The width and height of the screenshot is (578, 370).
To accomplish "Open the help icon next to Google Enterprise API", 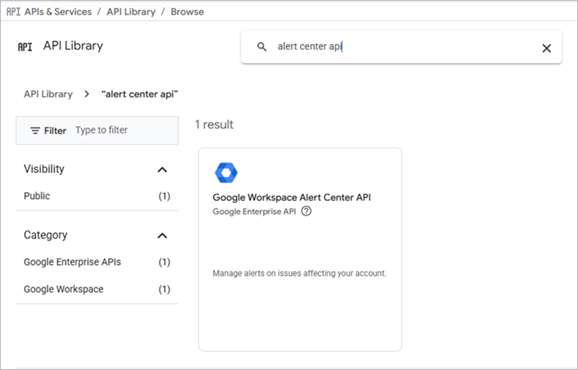I will pos(306,211).
